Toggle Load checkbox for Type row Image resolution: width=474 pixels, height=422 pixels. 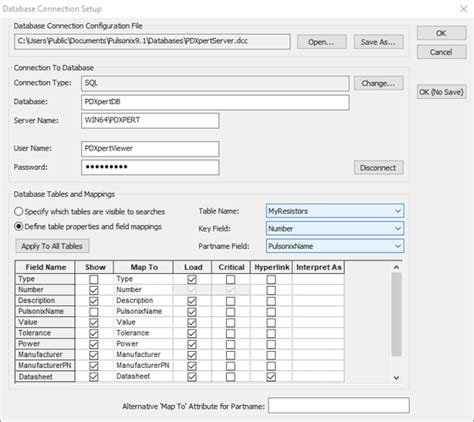pyautogui.click(x=192, y=279)
